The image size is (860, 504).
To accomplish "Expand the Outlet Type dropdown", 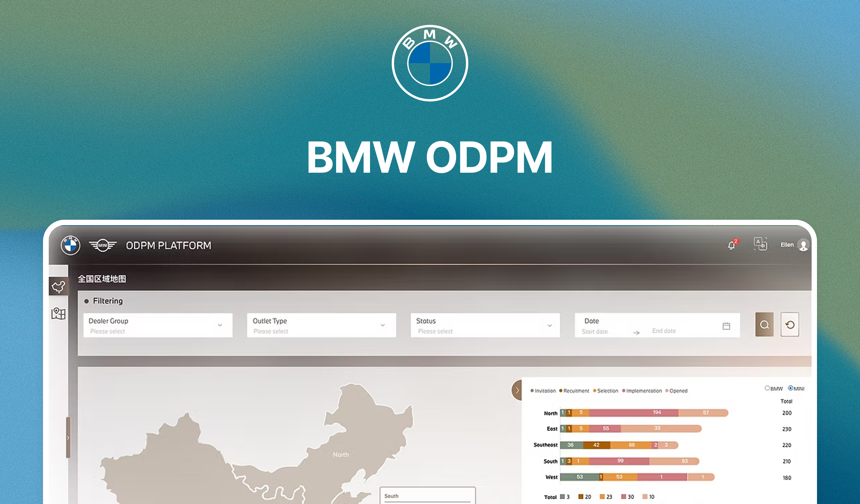I will pos(321,325).
